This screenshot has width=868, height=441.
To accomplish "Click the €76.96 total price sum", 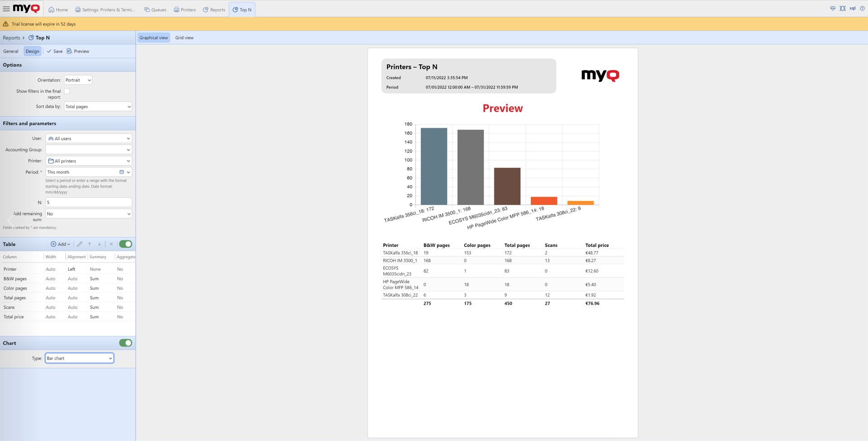I will [x=592, y=303].
